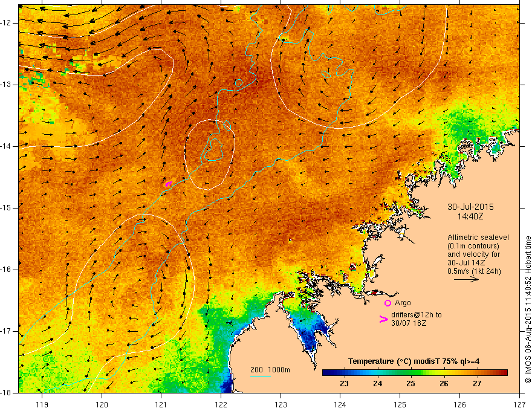Click latitude axis label -17
The image size is (532, 411).
point(6,331)
